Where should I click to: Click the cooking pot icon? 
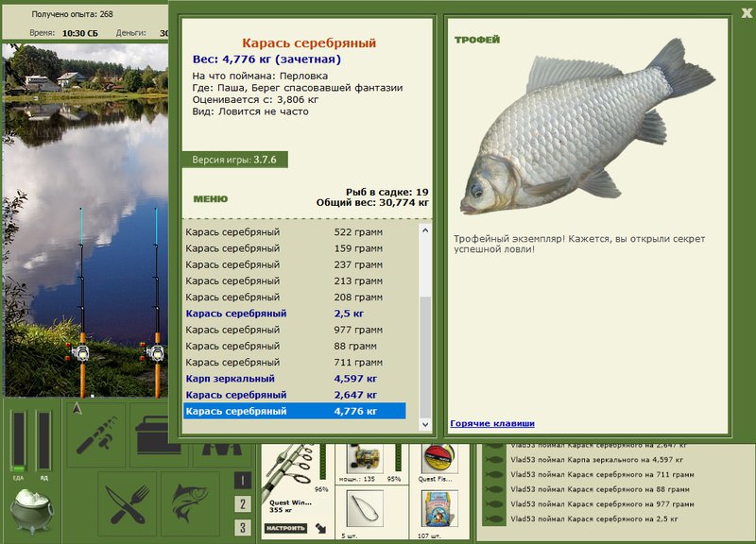[32, 511]
